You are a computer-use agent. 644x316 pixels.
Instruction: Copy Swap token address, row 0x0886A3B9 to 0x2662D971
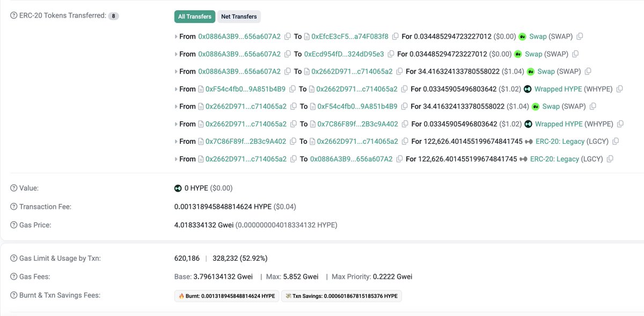(588, 71)
